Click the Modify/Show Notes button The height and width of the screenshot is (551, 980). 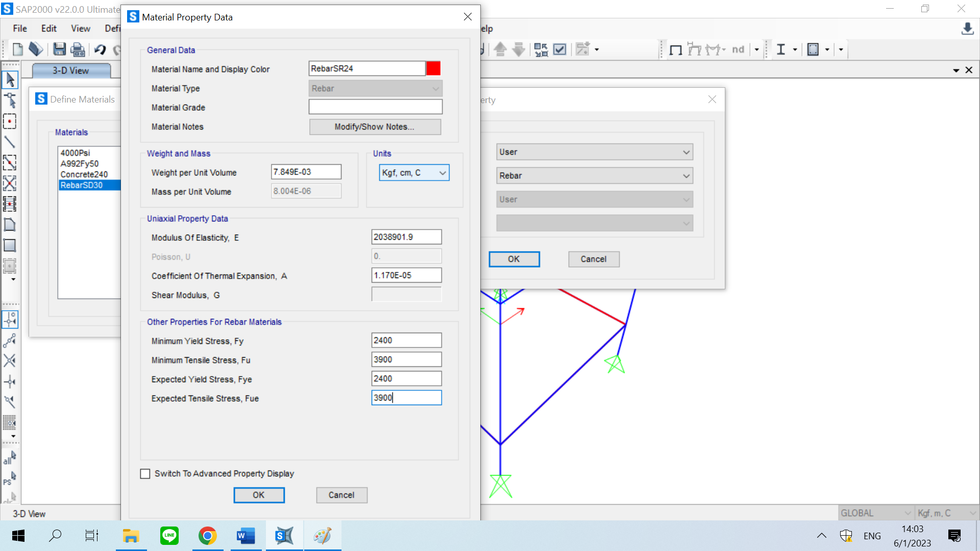point(375,127)
